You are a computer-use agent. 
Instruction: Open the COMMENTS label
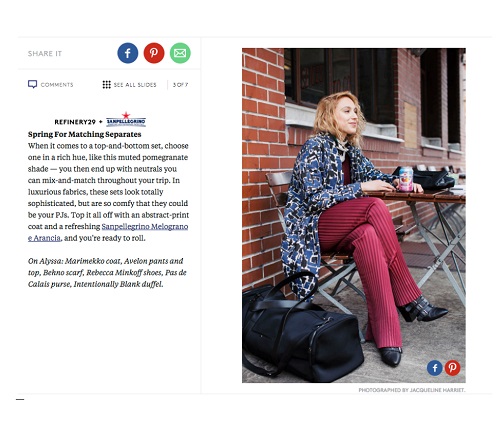pyautogui.click(x=57, y=85)
